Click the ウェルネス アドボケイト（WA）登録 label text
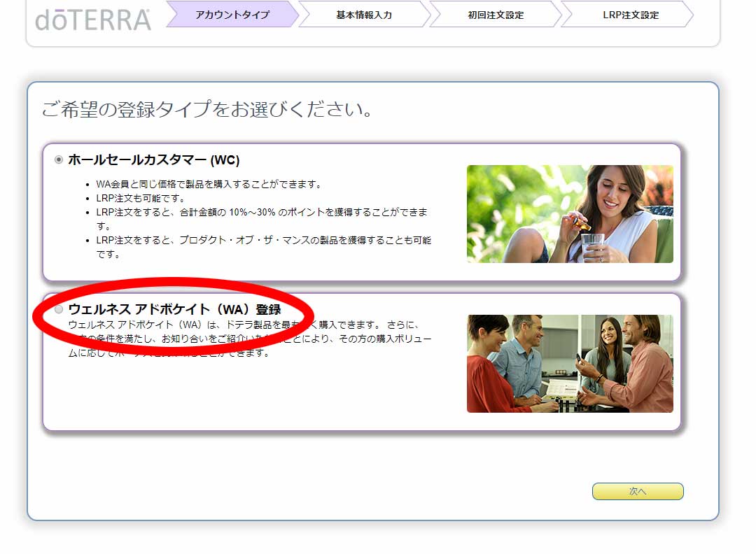This screenshot has width=756, height=554. [174, 309]
